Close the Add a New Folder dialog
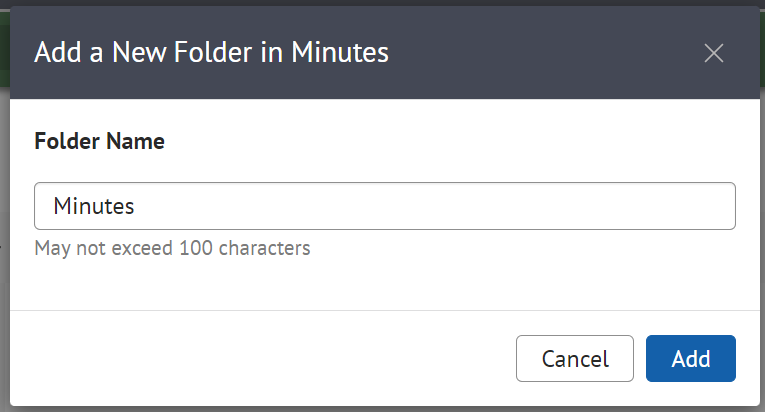765x412 pixels. [713, 54]
